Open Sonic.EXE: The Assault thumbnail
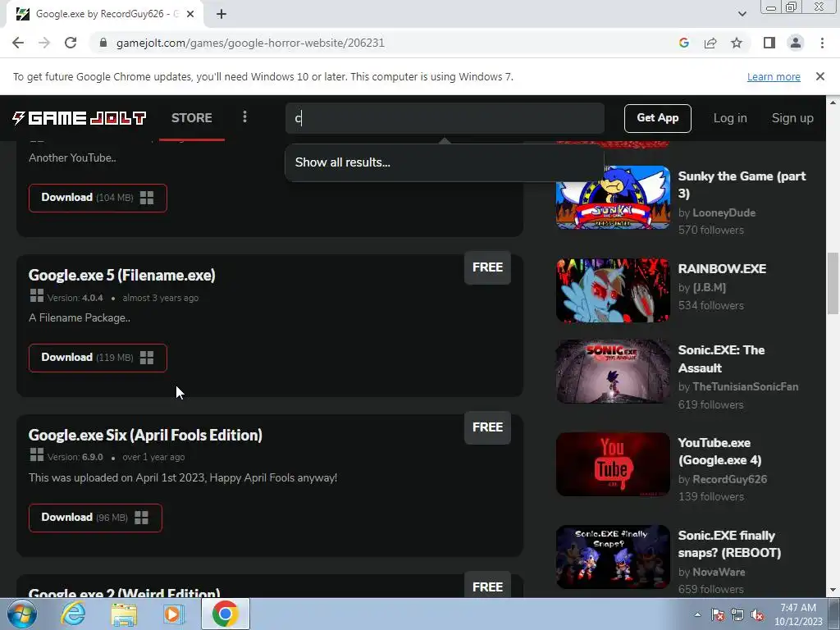This screenshot has width=840, height=630. (x=613, y=372)
